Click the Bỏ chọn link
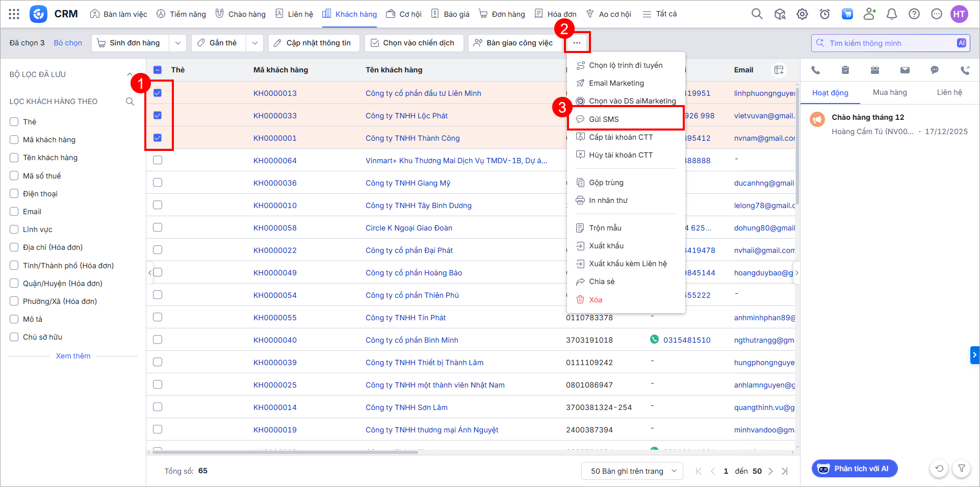The height and width of the screenshot is (487, 980). pos(68,43)
